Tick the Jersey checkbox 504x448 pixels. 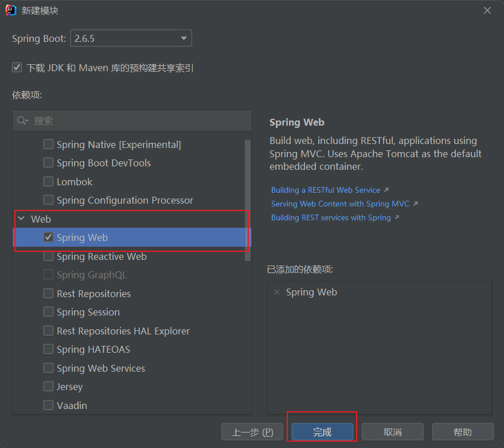48,386
